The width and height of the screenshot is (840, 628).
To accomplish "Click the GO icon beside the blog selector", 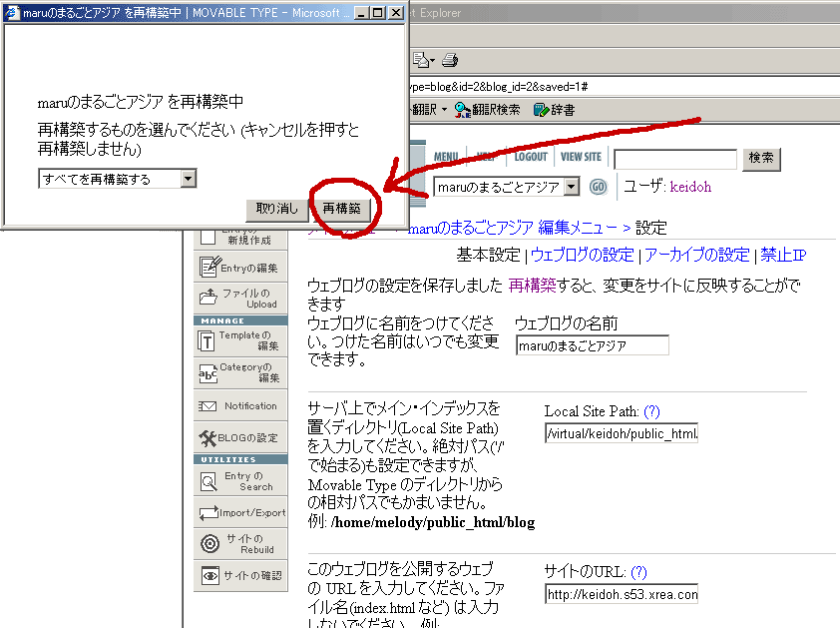I will (x=598, y=187).
